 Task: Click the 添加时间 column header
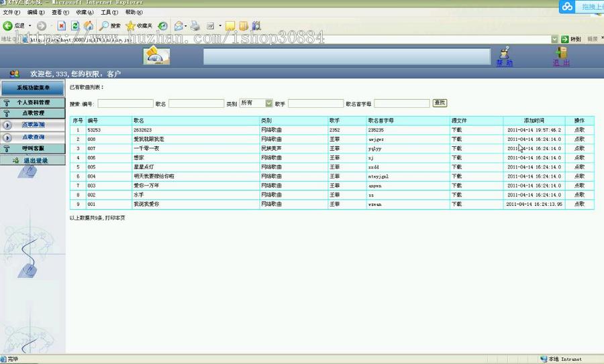(x=534, y=121)
